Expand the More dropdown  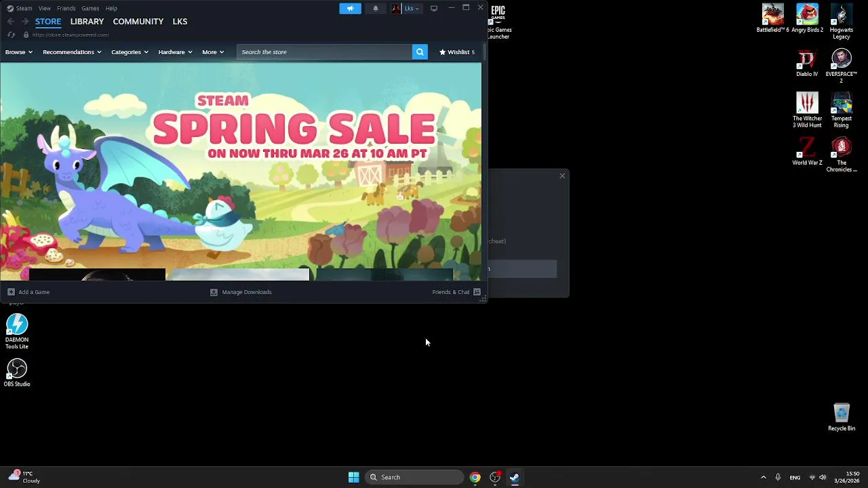[x=213, y=52]
